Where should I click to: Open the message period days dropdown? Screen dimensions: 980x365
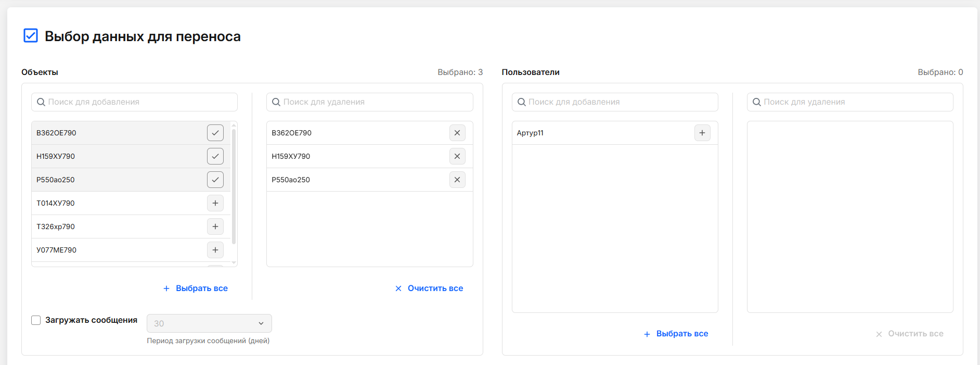(x=209, y=323)
